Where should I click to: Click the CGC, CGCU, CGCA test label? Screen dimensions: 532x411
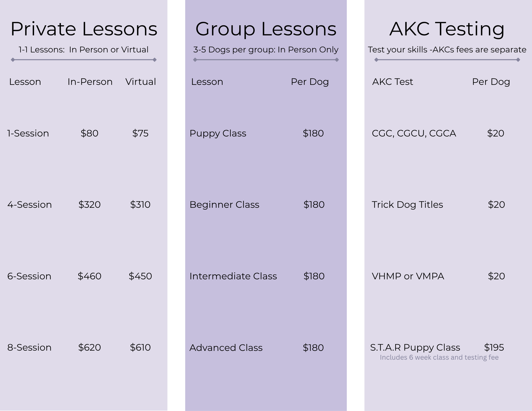(x=414, y=134)
